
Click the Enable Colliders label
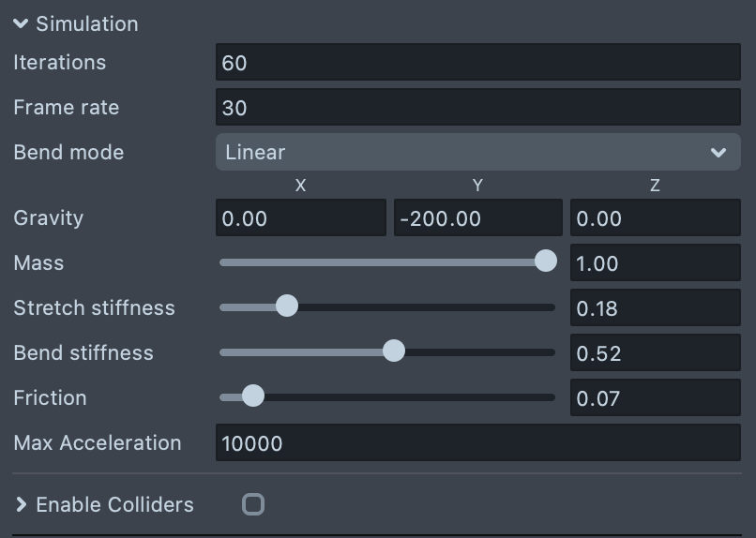pyautogui.click(x=114, y=505)
